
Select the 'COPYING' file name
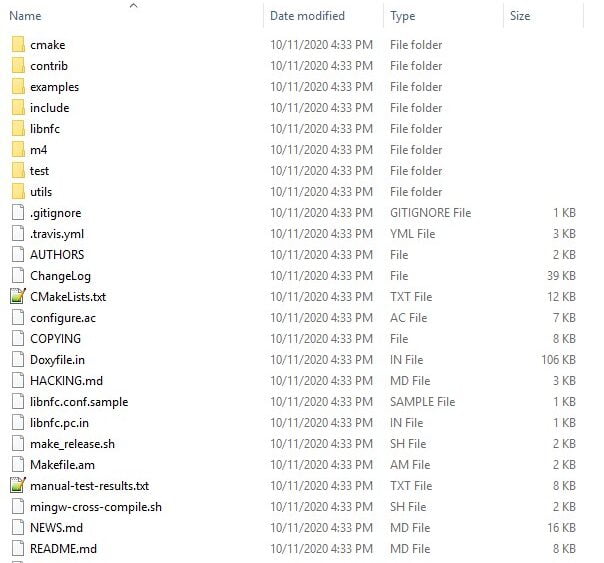[x=55, y=338]
